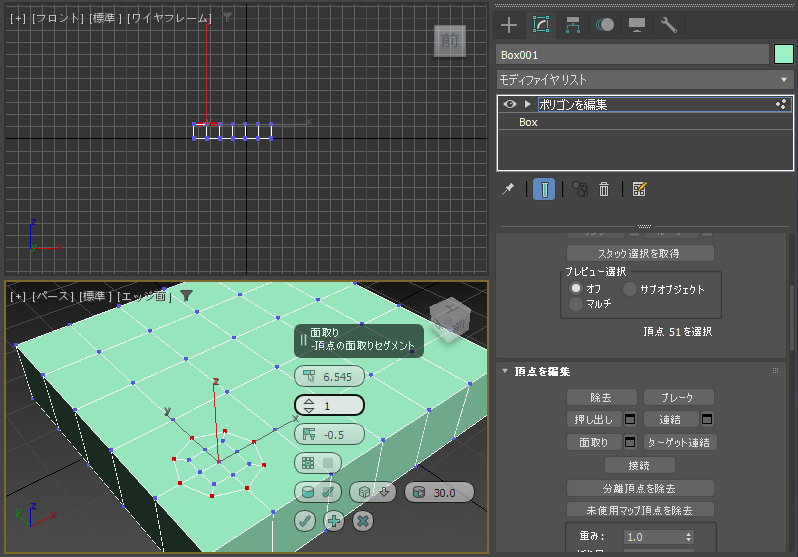
Task: Click Make Unique icon below the stack
Action: click(x=580, y=189)
